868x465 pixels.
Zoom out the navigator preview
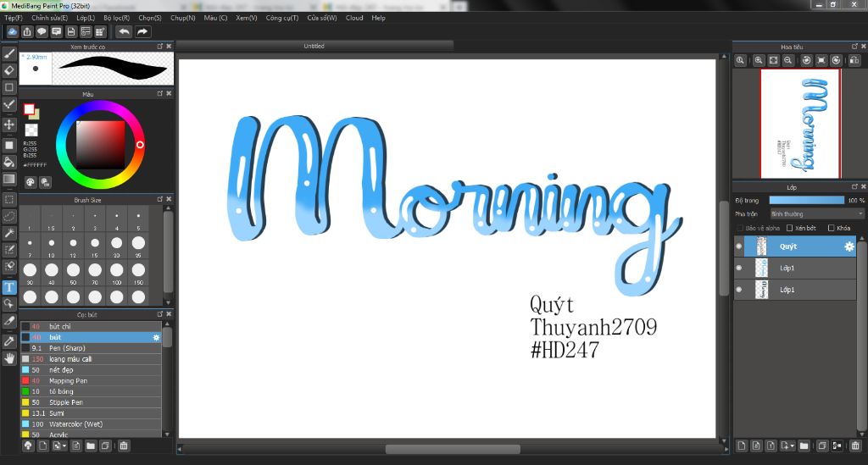[x=787, y=60]
